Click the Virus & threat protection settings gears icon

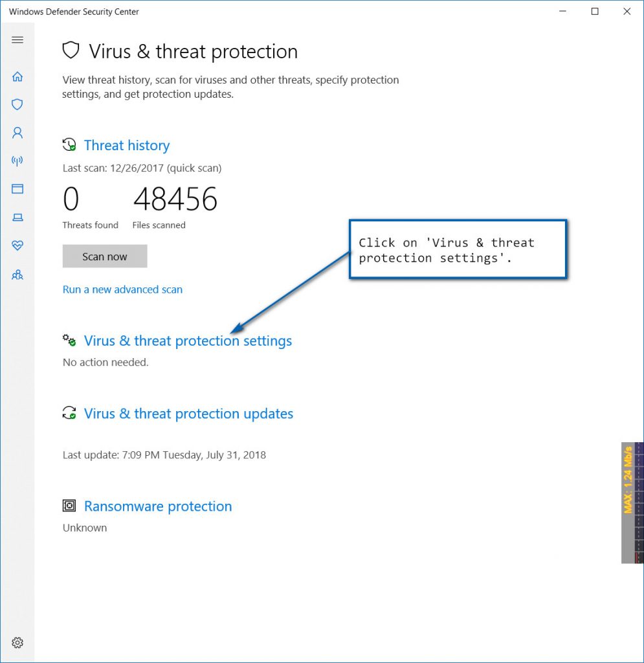[69, 340]
